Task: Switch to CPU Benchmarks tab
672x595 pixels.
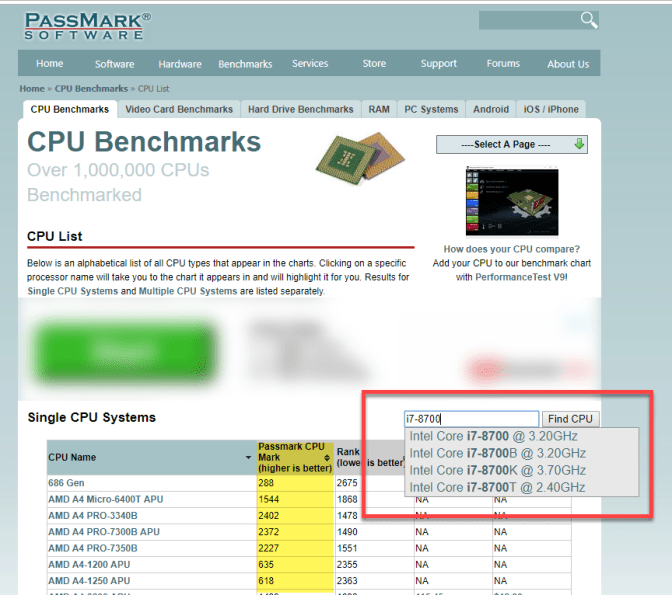Action: point(69,109)
